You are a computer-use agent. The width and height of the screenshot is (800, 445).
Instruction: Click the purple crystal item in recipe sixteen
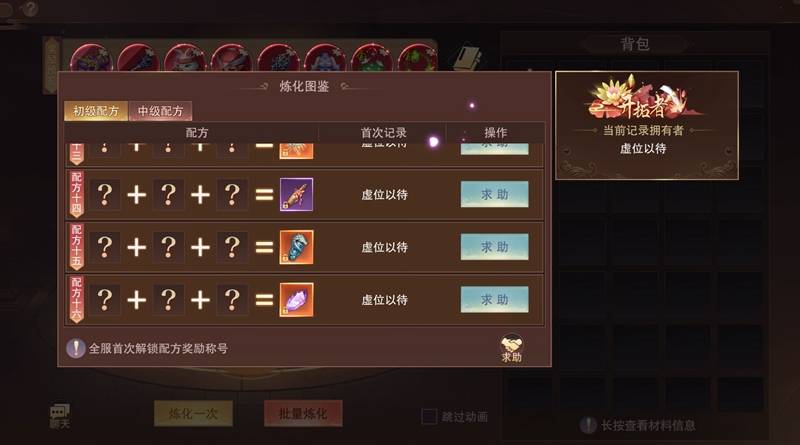click(296, 300)
